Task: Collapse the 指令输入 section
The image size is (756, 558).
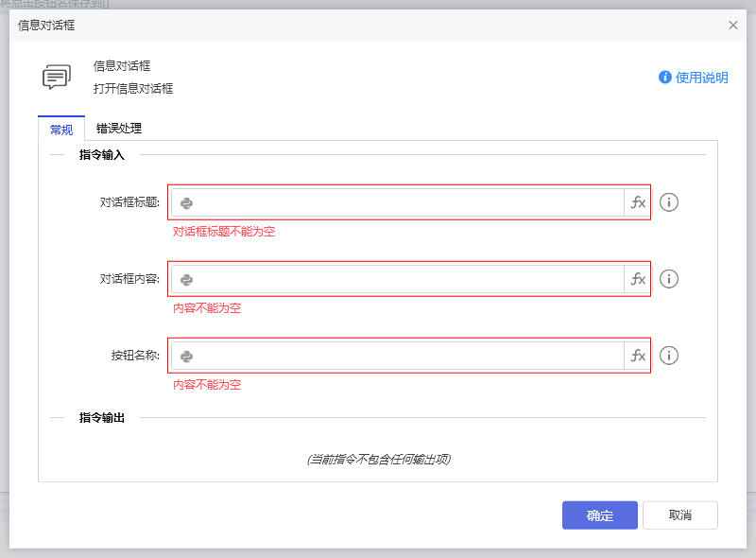Action: (59, 154)
